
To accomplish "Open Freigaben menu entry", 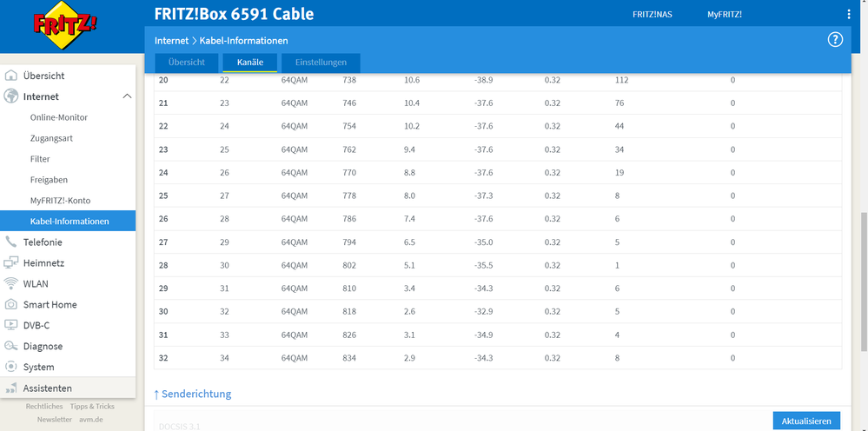I will 49,180.
